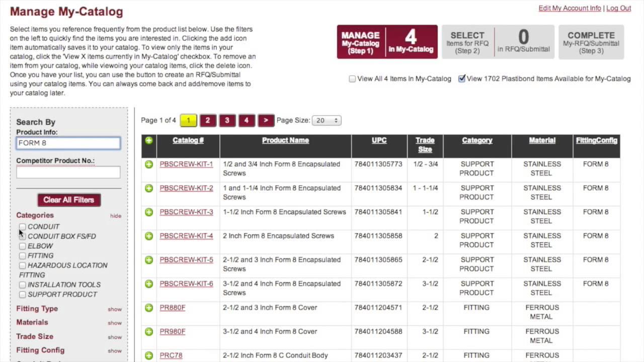Add PBSCREW-KIT-4 using its plus icon
644x362 pixels.
pos(149,236)
